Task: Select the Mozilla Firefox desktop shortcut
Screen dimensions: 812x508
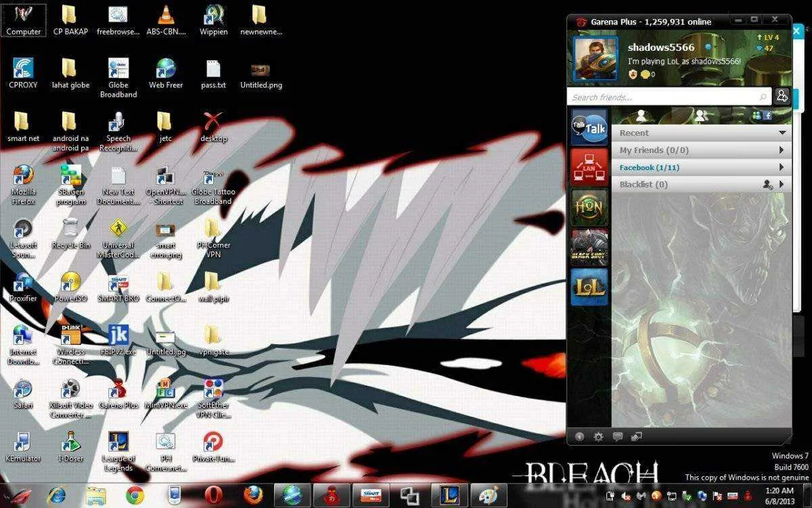Action: 24,184
